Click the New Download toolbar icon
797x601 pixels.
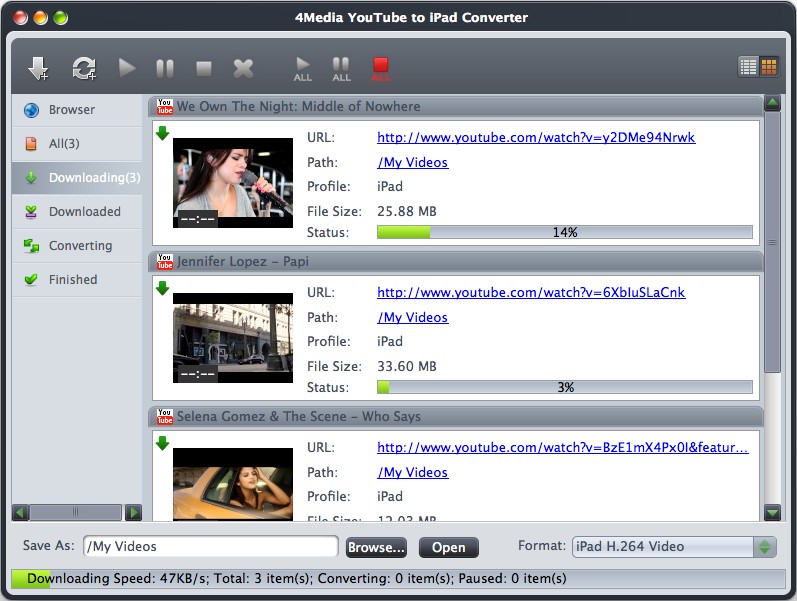point(38,68)
